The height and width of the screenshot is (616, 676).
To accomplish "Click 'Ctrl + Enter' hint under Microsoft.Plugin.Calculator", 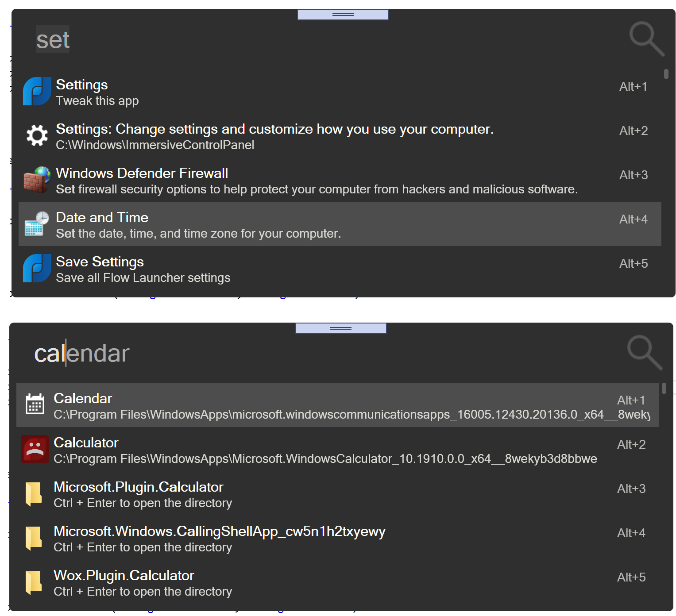I will [143, 503].
